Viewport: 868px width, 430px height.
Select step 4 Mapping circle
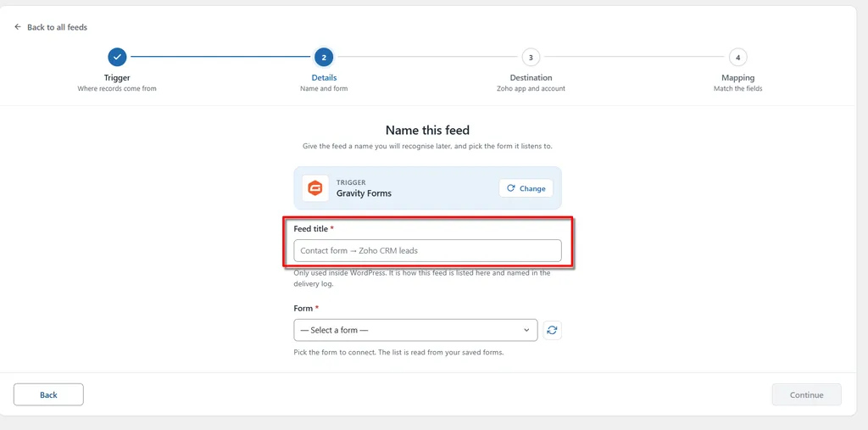click(738, 57)
